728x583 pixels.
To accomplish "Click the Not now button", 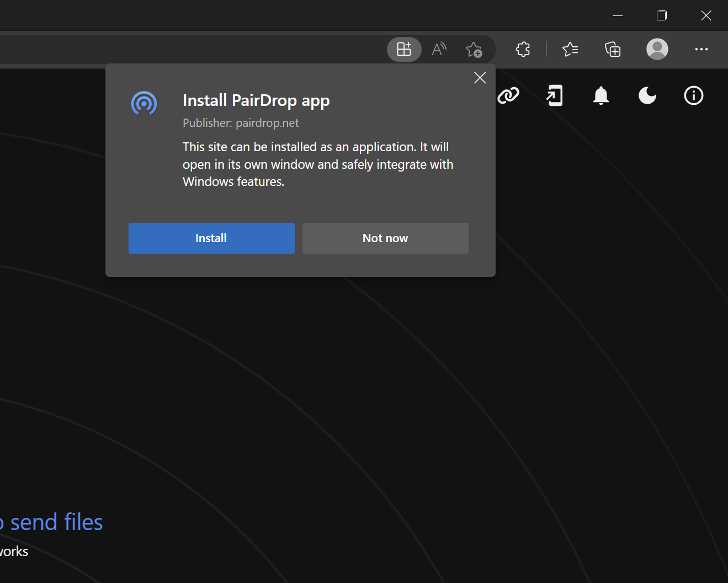I will click(x=385, y=238).
